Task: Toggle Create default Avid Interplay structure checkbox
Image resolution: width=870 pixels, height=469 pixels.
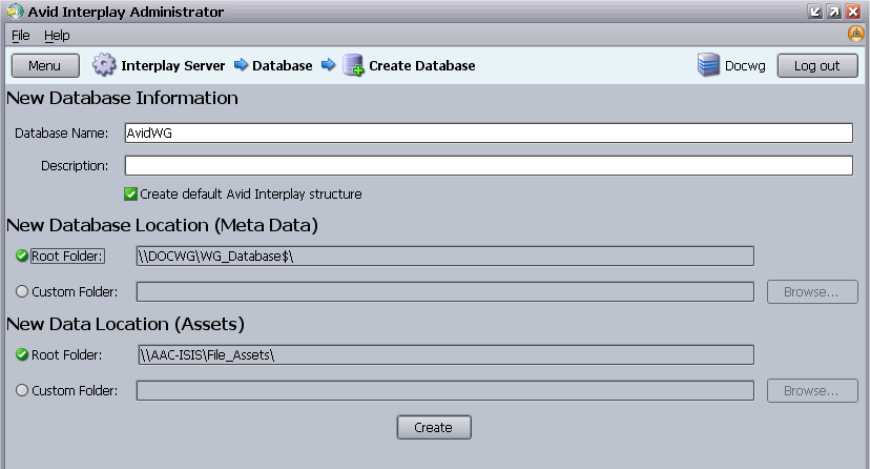Action: point(130,193)
